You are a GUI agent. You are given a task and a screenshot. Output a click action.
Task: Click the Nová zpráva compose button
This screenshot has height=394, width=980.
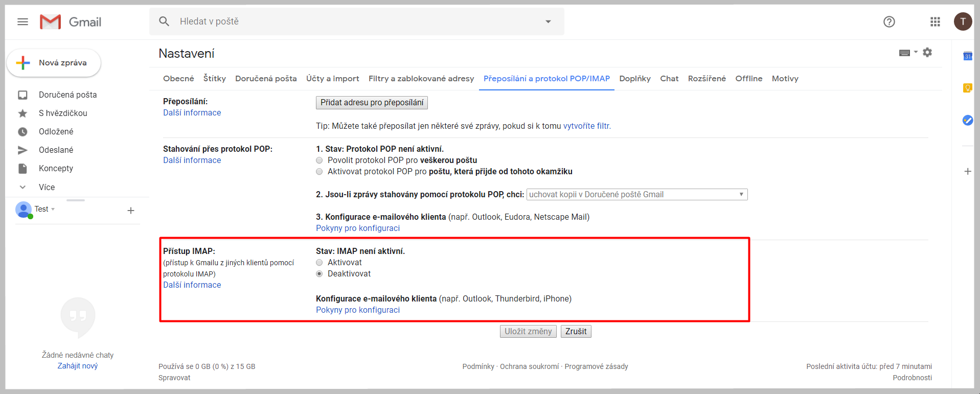tap(54, 63)
